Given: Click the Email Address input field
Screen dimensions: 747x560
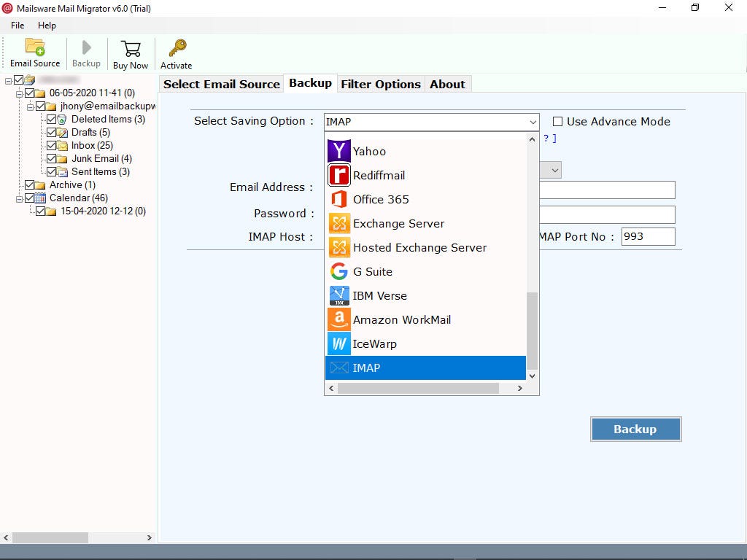Looking at the screenshot, I should (x=607, y=190).
